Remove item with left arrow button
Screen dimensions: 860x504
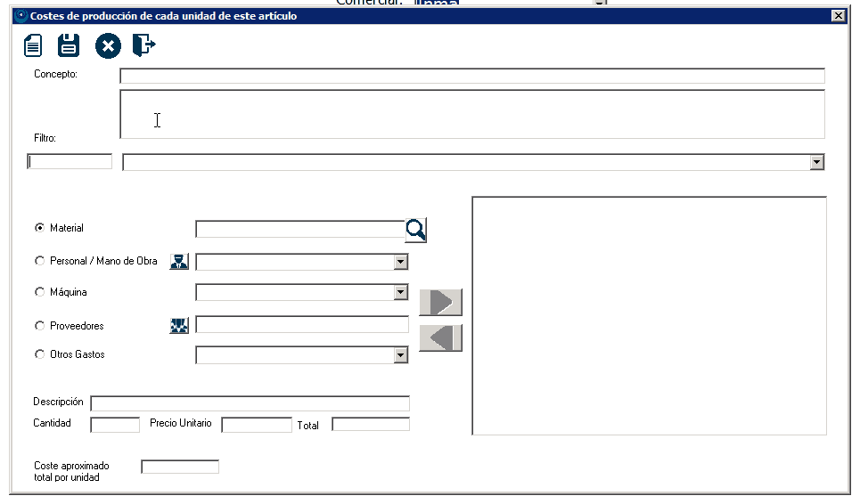point(440,338)
